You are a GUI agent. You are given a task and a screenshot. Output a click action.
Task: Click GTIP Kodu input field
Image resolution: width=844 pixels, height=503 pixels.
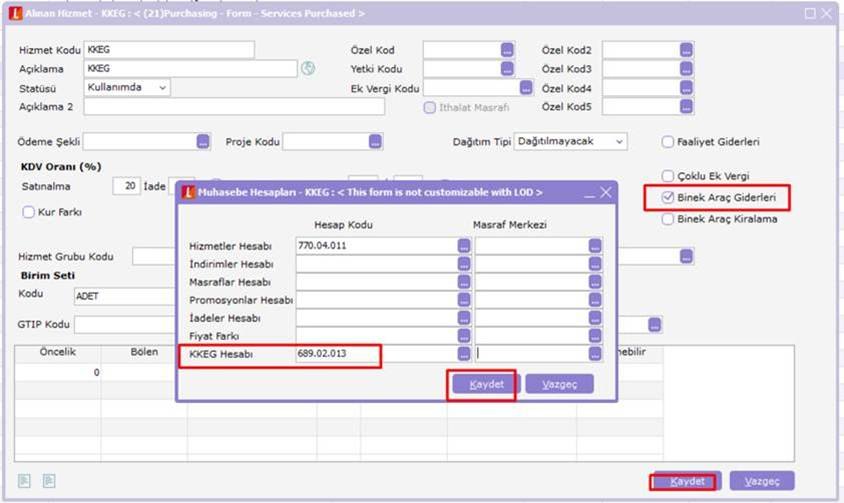coord(125,325)
